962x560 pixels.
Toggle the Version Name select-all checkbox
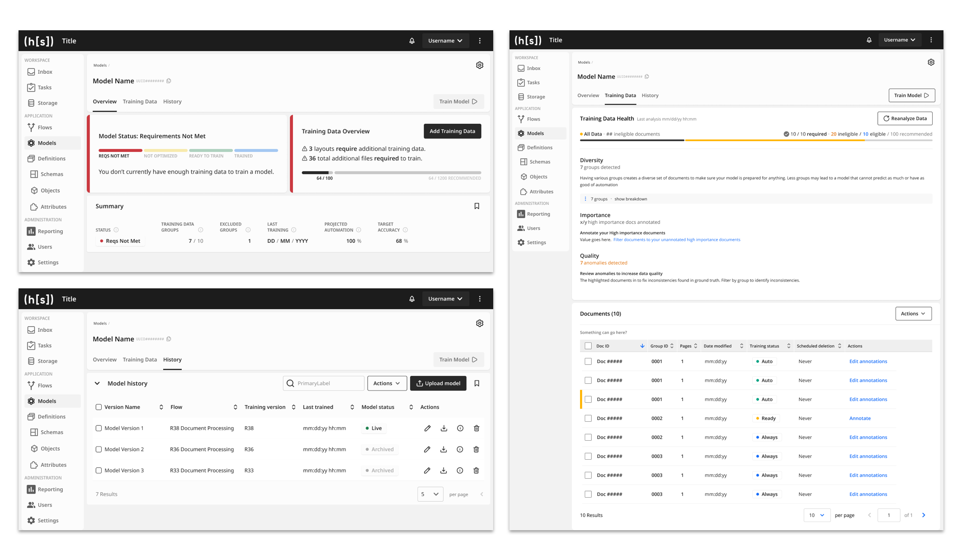[x=99, y=407]
